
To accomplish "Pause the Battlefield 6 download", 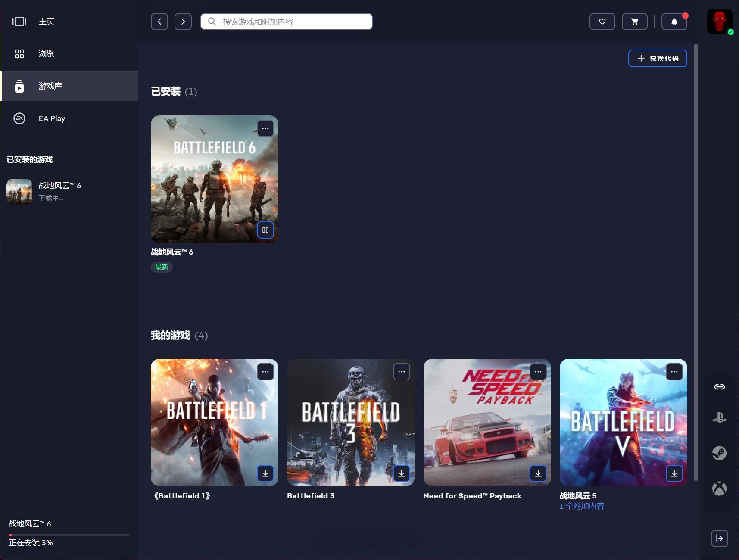I will coord(265,230).
